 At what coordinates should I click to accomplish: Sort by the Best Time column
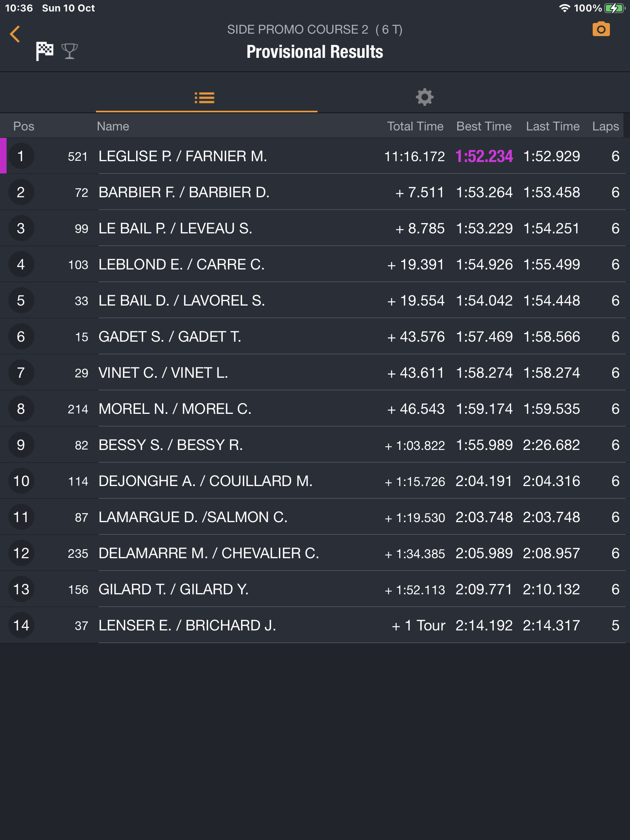(x=484, y=126)
